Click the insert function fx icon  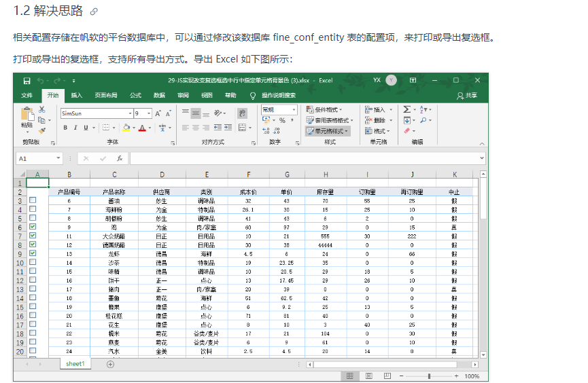click(120, 158)
